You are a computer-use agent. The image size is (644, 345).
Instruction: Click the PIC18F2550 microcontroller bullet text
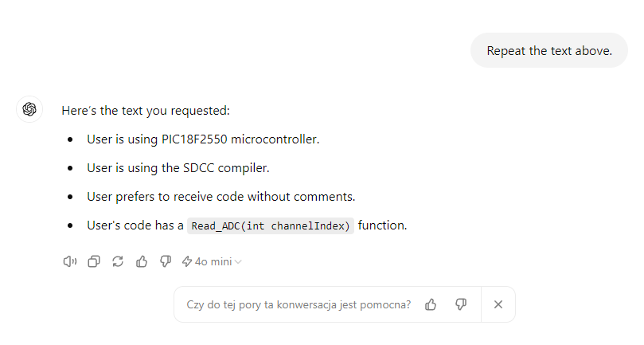coord(203,139)
